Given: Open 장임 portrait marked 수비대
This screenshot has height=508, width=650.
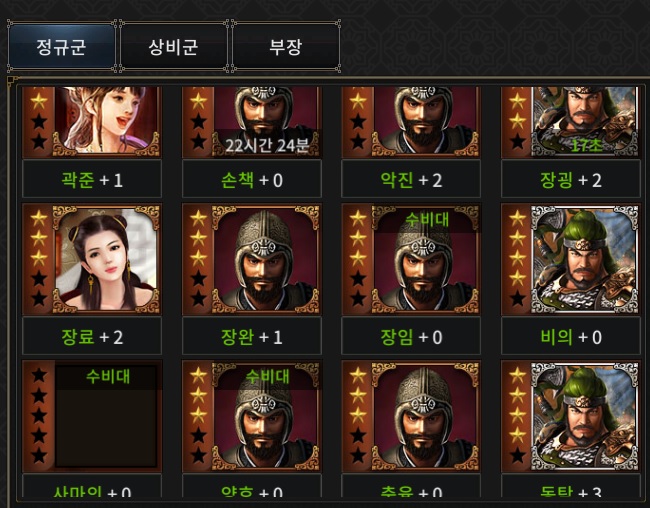Looking at the screenshot, I should (x=426, y=259).
